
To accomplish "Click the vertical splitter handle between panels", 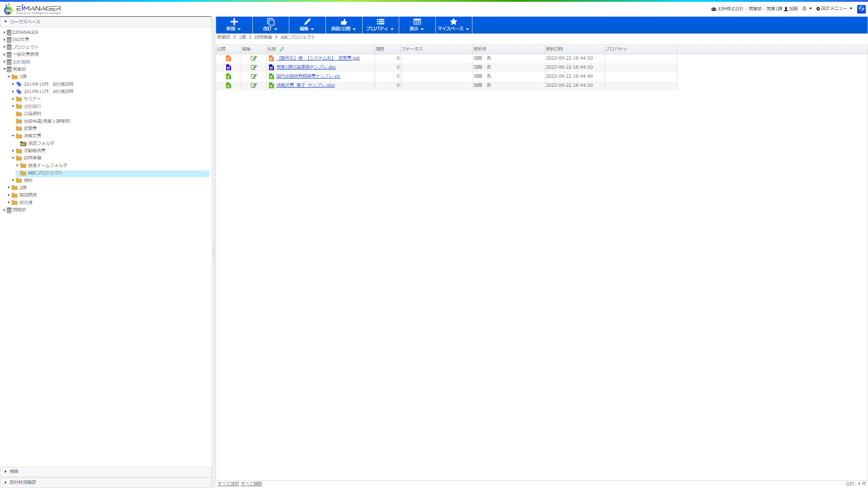I will pos(213,252).
